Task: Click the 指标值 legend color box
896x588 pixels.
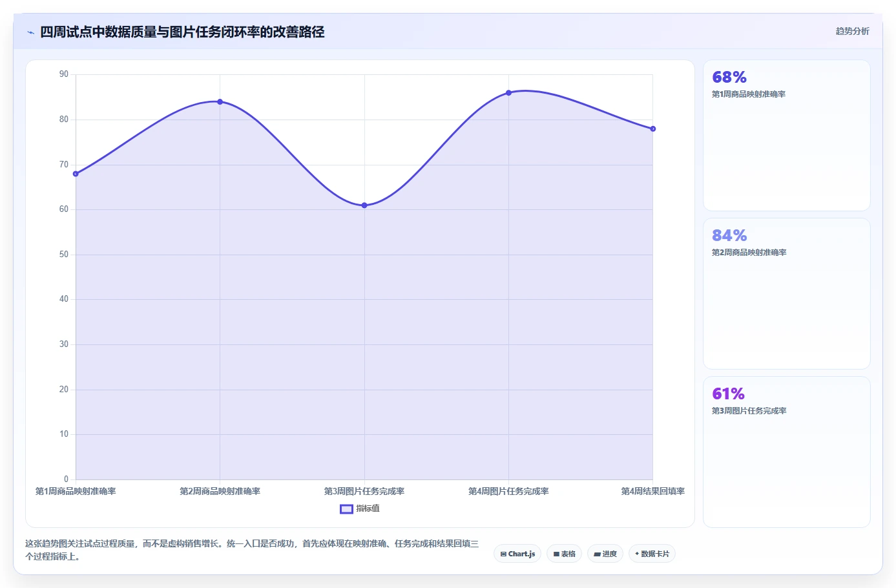Action: (346, 509)
